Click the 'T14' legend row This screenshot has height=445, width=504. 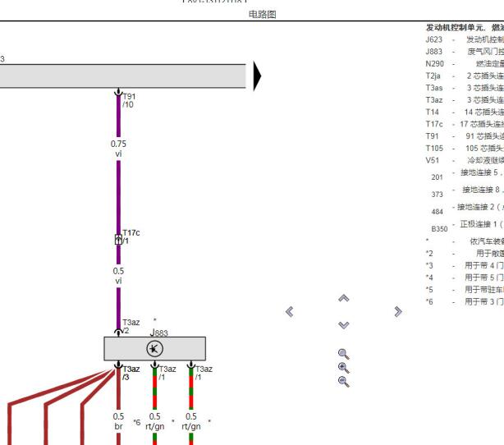[x=465, y=112]
